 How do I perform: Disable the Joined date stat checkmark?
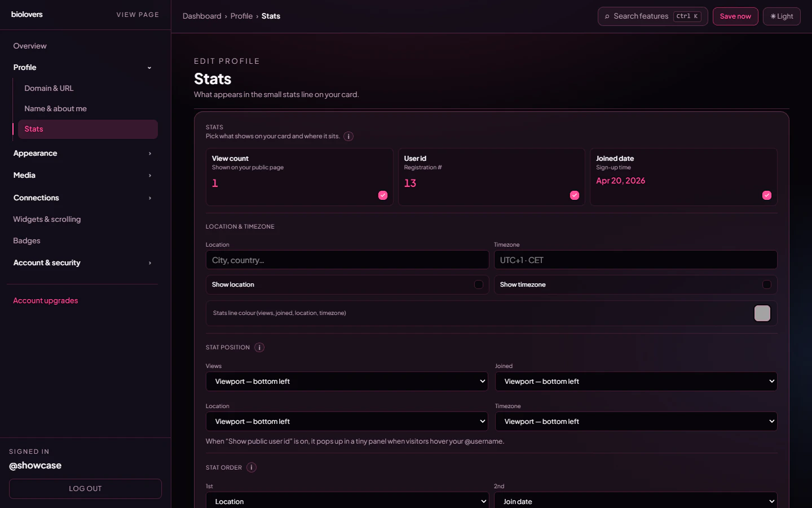click(x=767, y=195)
